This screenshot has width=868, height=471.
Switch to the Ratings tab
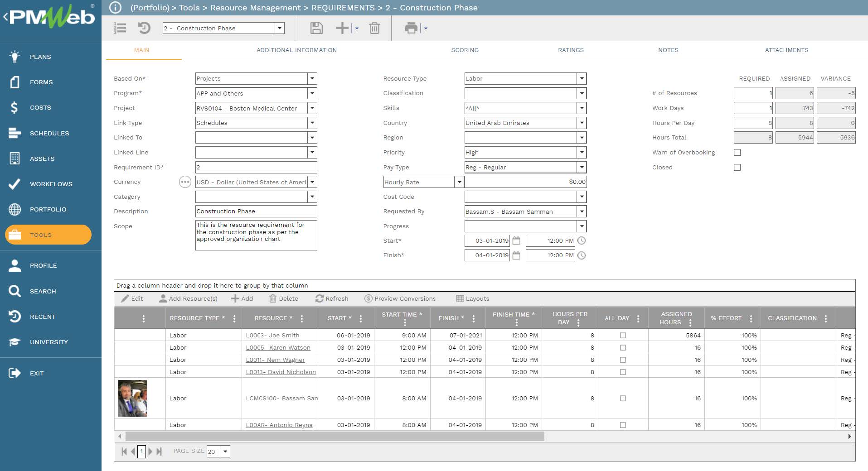pyautogui.click(x=571, y=50)
